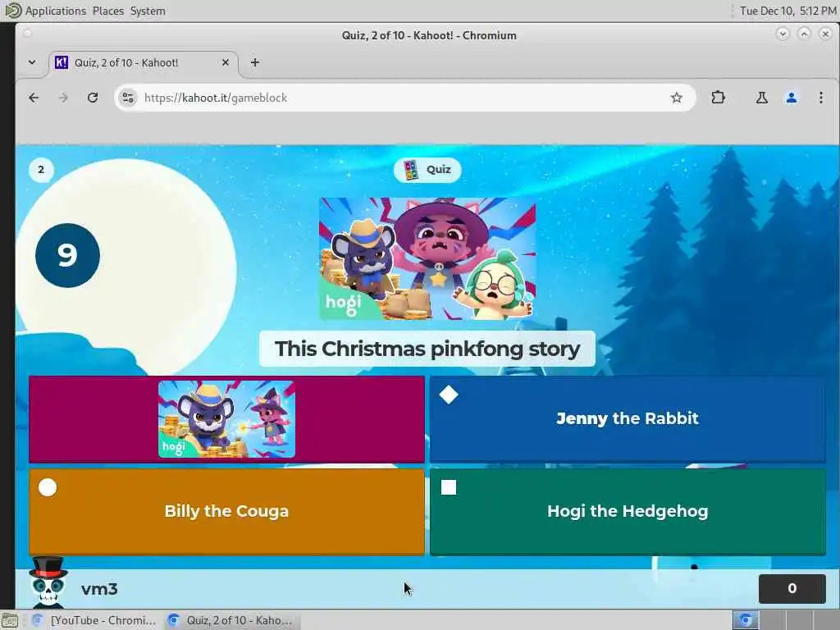Choose the answer Hogi the Hedgehog

(628, 512)
